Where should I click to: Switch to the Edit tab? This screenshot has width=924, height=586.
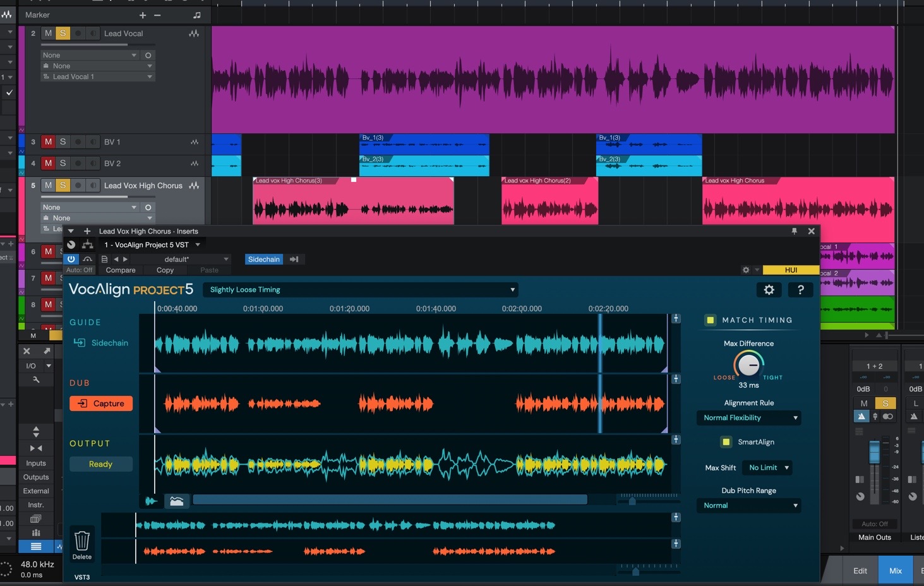coord(860,571)
